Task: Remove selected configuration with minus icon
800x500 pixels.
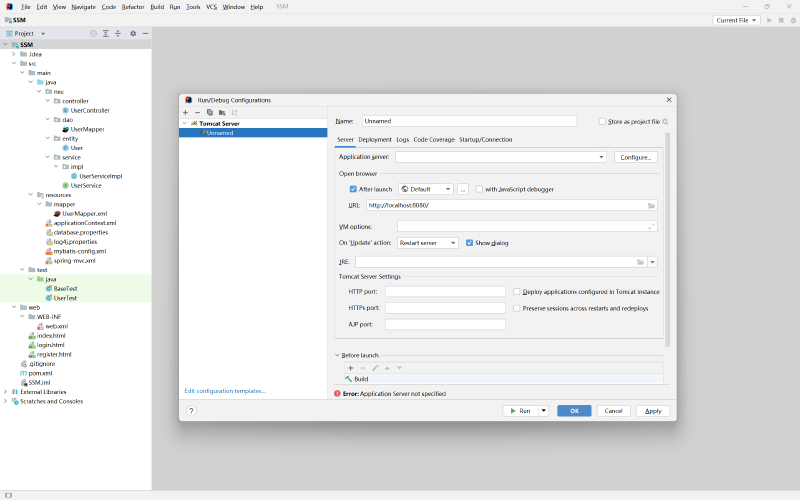Action: (x=197, y=112)
